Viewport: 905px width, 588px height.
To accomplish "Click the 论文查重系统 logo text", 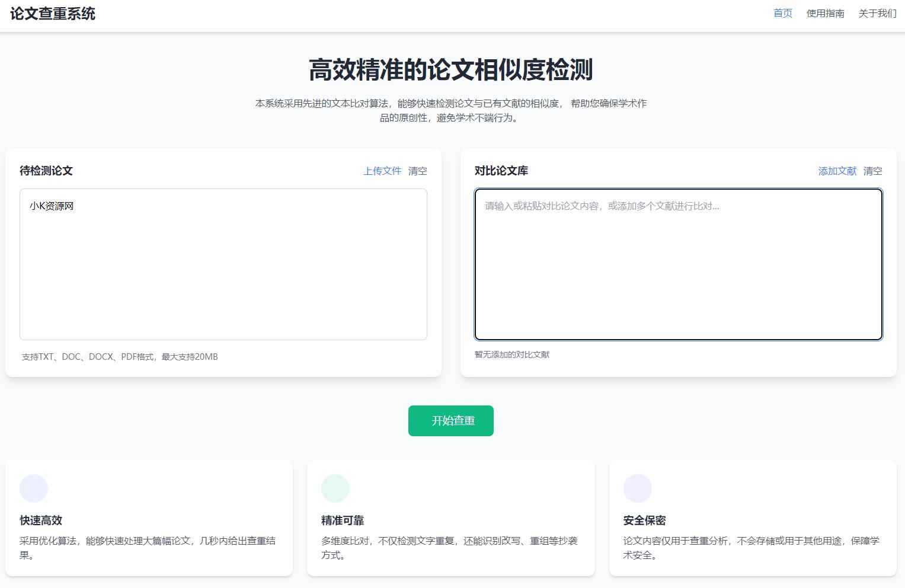I will click(52, 14).
